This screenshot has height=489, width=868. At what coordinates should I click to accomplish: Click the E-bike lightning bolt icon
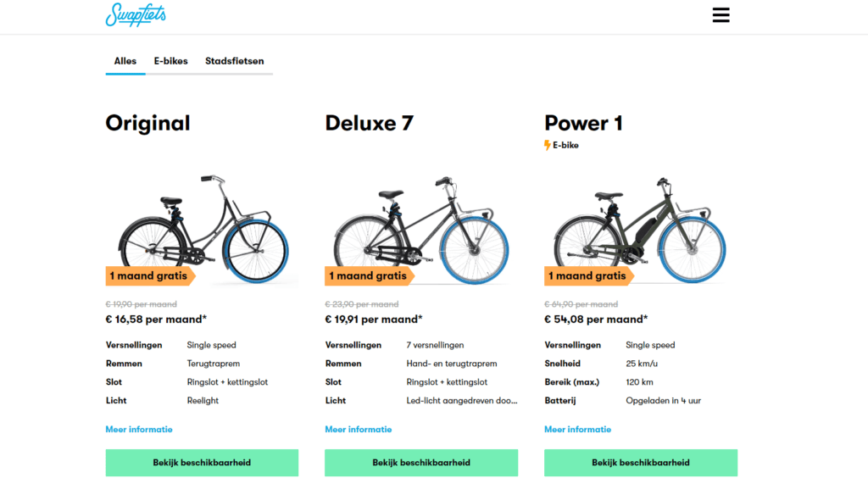(x=547, y=145)
